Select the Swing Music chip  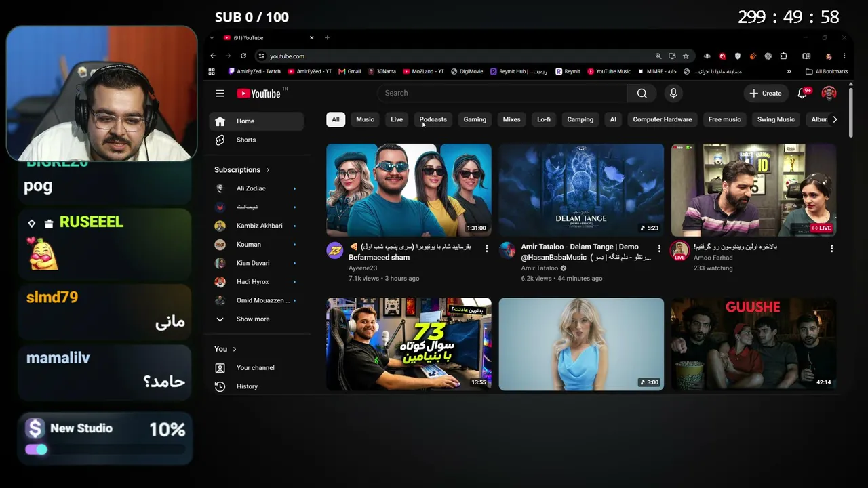coord(776,119)
